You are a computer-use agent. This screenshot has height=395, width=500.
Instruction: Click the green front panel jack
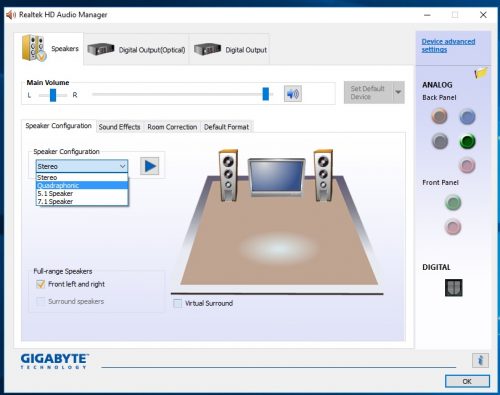[453, 202]
